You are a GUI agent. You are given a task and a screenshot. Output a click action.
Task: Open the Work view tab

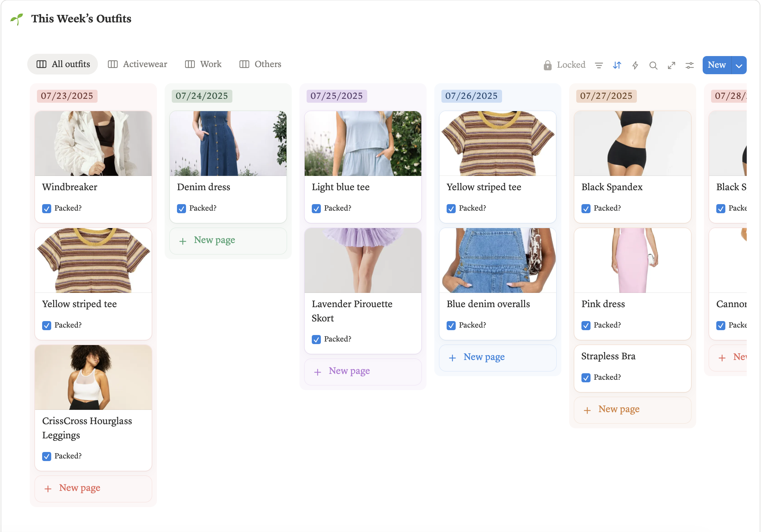(x=210, y=64)
